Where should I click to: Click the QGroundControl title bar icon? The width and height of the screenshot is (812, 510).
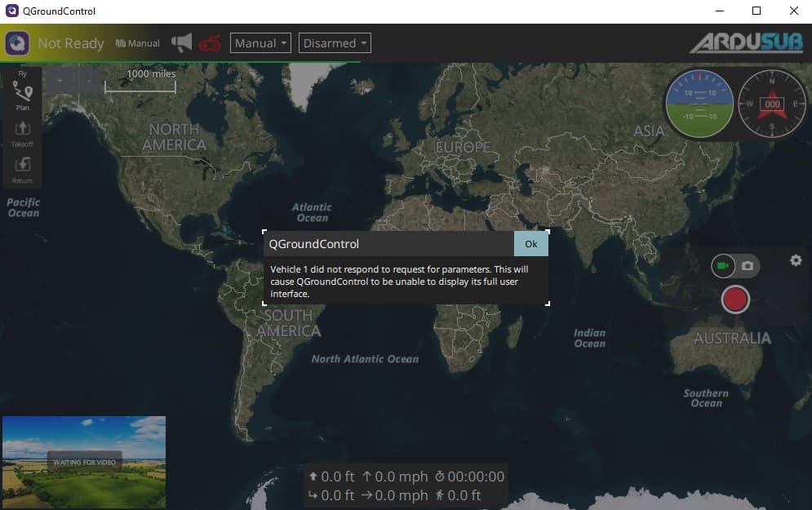tap(12, 11)
